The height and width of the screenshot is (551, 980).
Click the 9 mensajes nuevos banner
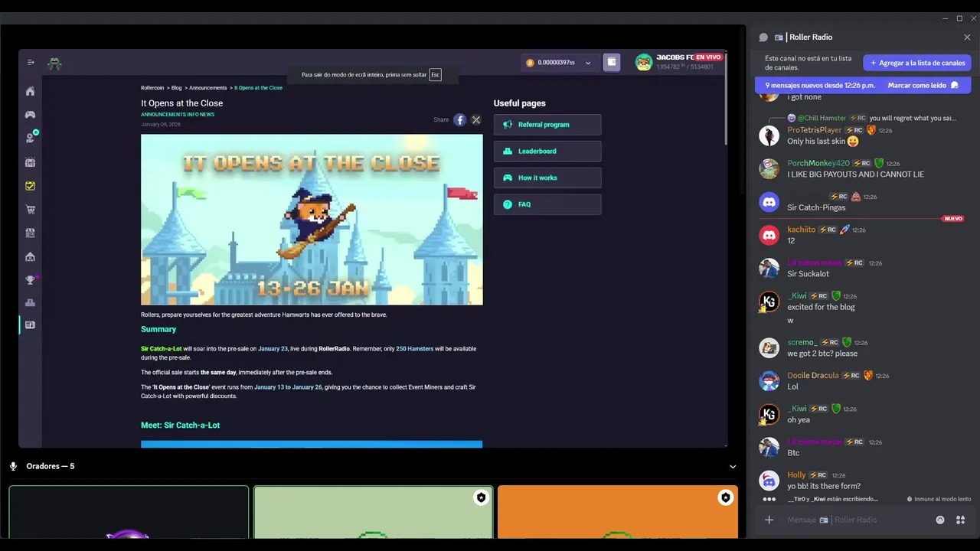pos(820,85)
